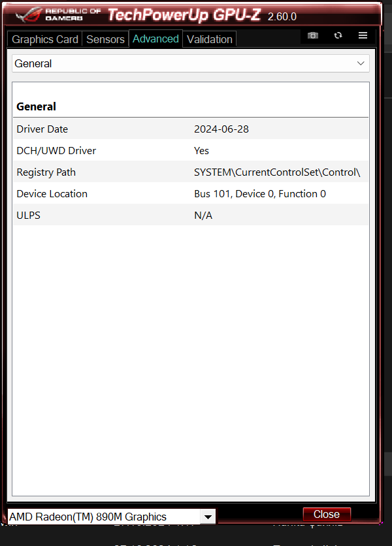Click the TechPowerUp GPU-Z title text

point(184,15)
